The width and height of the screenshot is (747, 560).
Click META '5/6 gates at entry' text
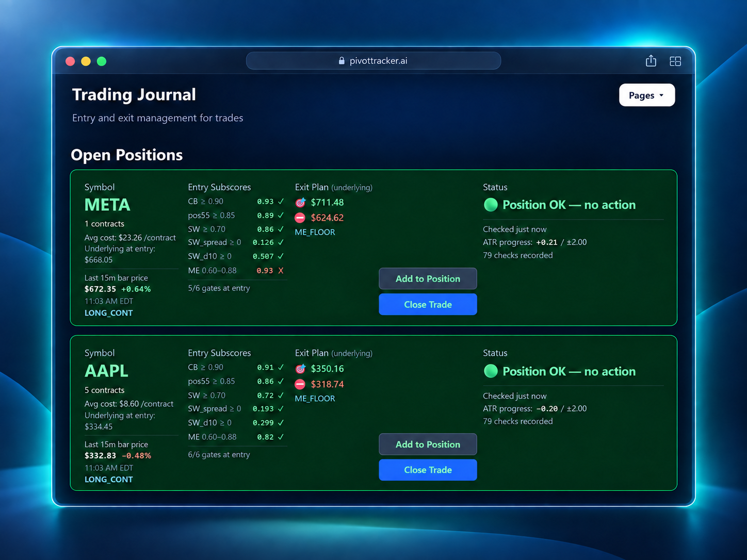(x=219, y=288)
